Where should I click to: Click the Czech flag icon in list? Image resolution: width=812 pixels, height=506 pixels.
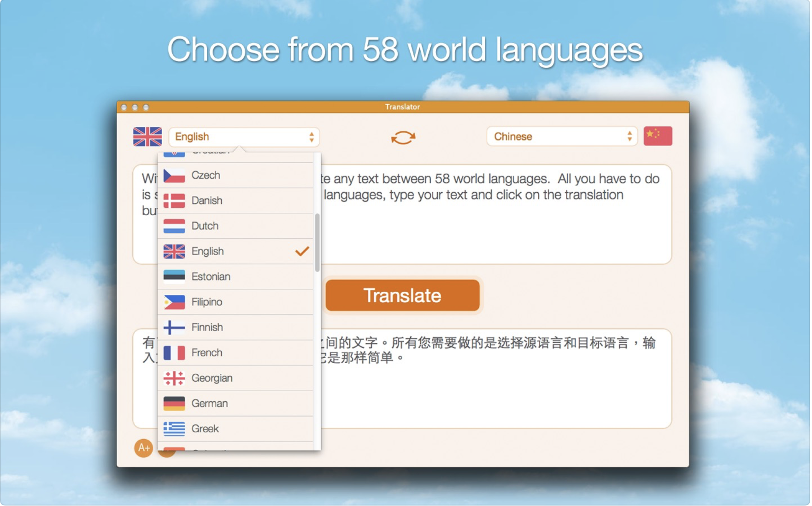click(174, 176)
